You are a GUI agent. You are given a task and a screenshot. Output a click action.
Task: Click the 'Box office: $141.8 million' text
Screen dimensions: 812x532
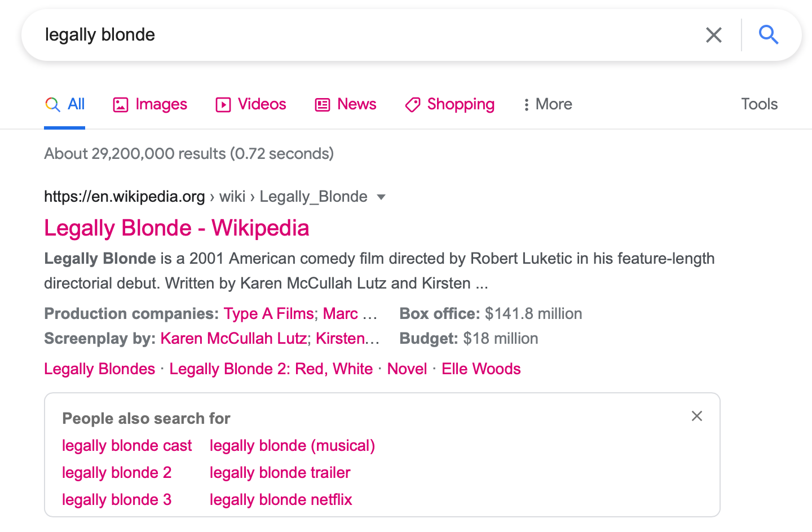tap(491, 313)
